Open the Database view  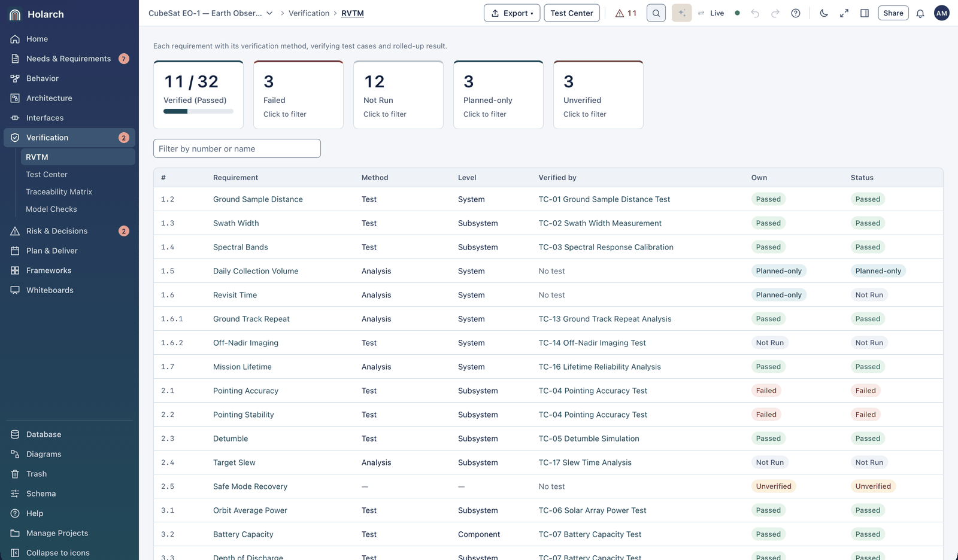[69, 434]
